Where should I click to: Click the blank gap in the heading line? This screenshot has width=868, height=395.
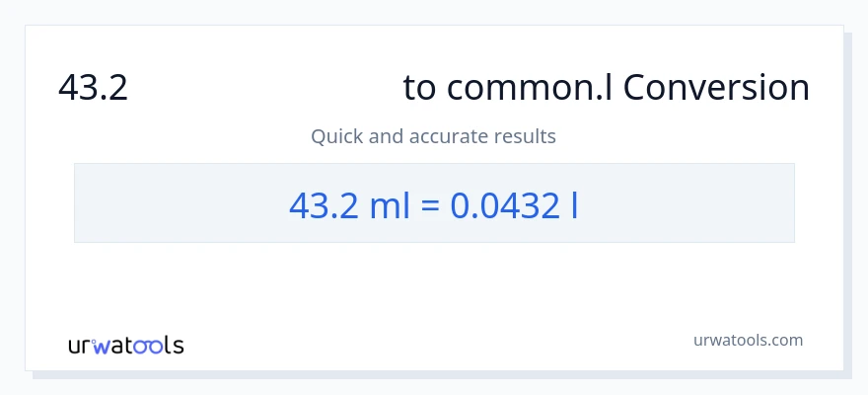(x=266, y=89)
